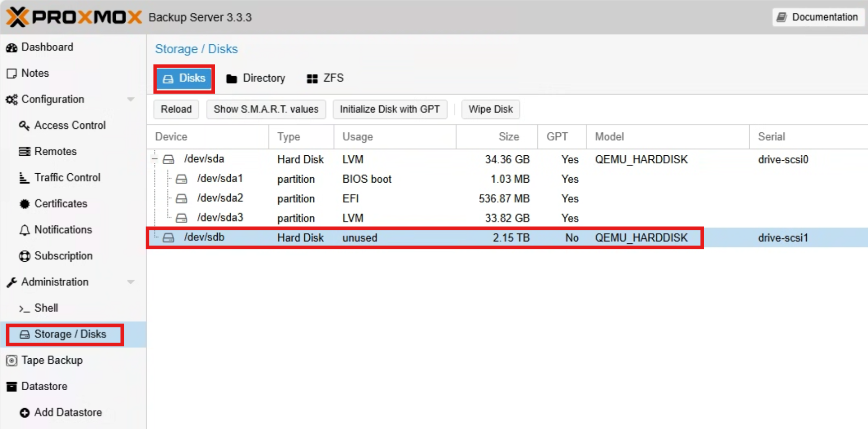Click Initialize Disk with GPT button
This screenshot has height=429, width=868.
point(390,109)
